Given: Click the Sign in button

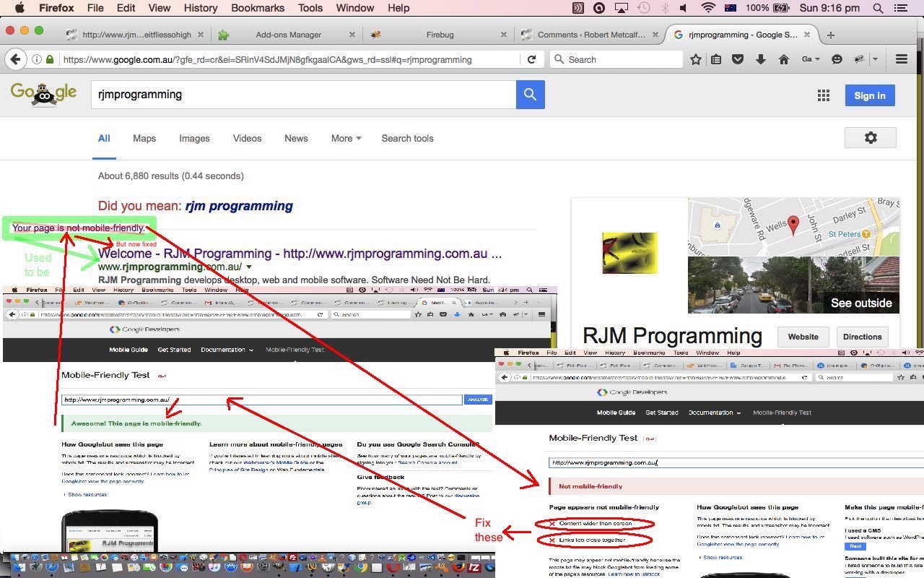Looking at the screenshot, I should 870,95.
